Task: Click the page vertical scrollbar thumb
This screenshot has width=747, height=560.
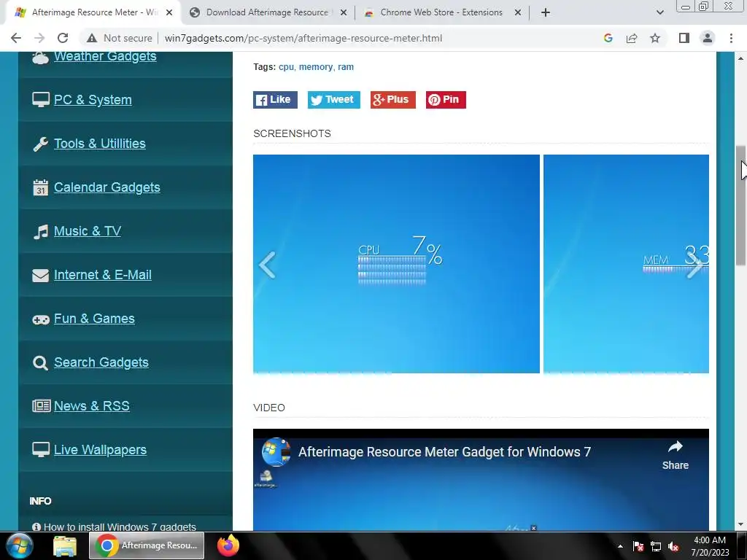Action: point(740,206)
